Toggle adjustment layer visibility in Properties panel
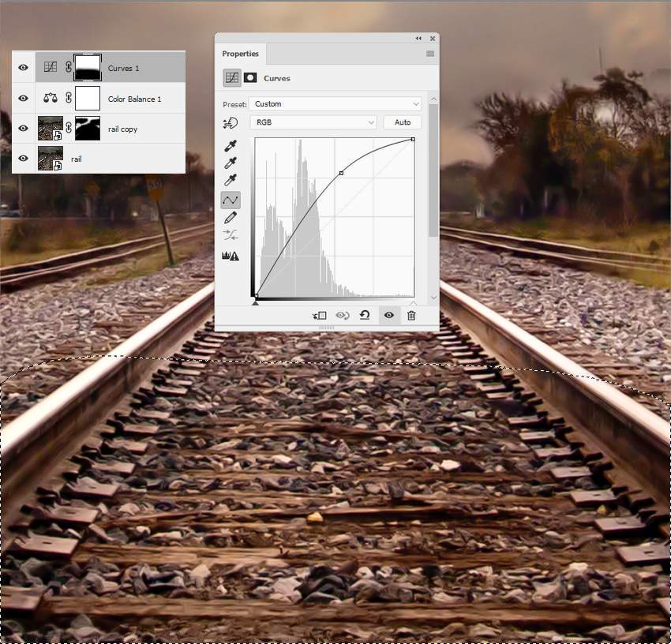Screen dimensions: 671x644 point(388,315)
